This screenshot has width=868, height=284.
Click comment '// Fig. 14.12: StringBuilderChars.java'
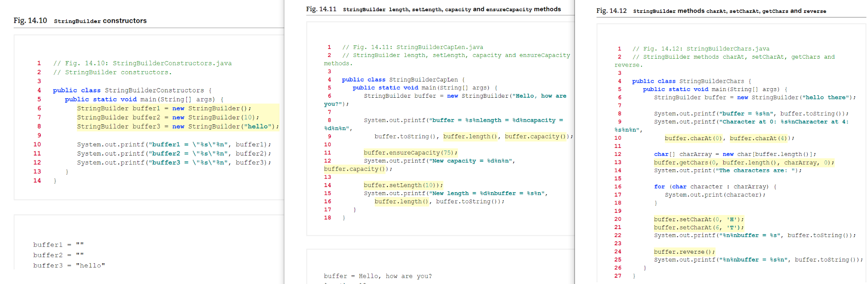[701, 49]
